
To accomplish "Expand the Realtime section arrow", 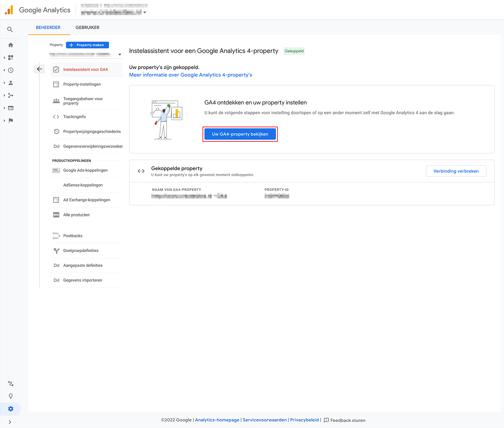I will pos(4,70).
